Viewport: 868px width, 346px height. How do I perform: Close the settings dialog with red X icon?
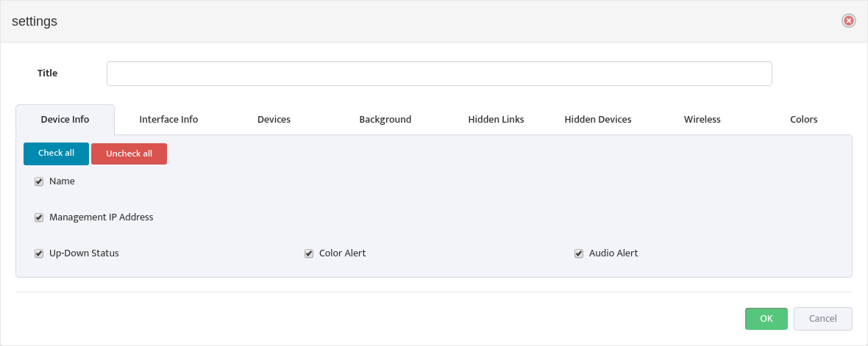click(x=849, y=21)
